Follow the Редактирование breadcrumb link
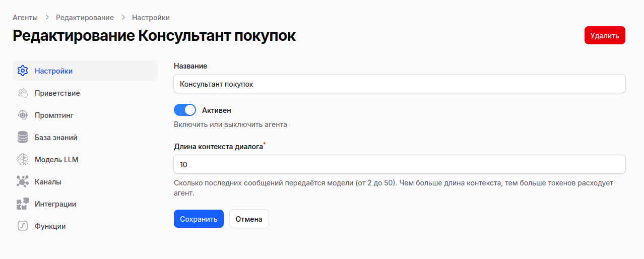644x259 pixels. tap(85, 17)
